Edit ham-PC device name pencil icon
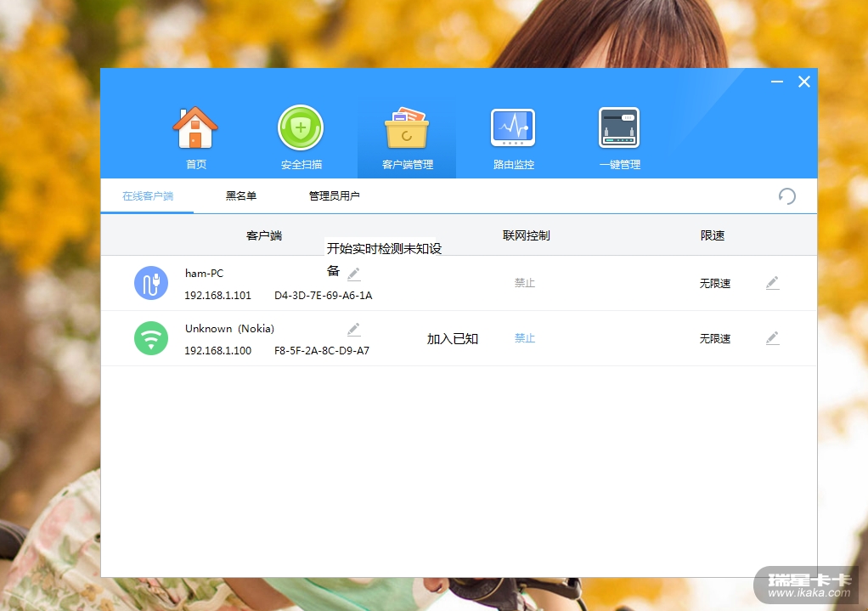Viewport: 868px width, 611px height. point(353,274)
